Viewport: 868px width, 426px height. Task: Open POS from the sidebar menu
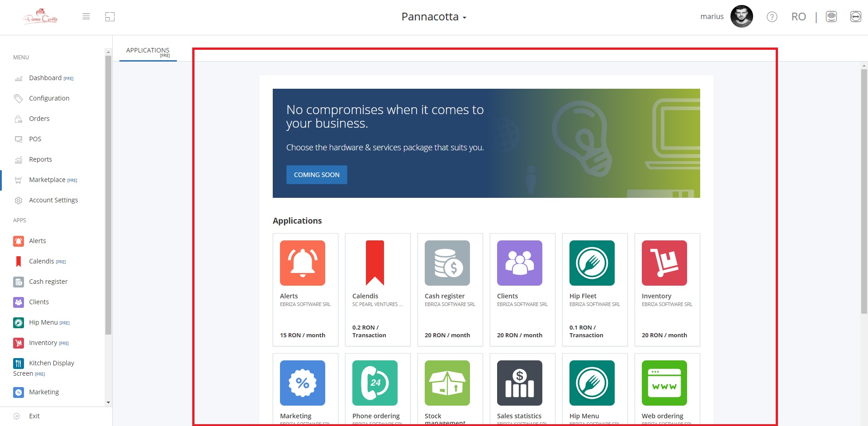tap(35, 139)
